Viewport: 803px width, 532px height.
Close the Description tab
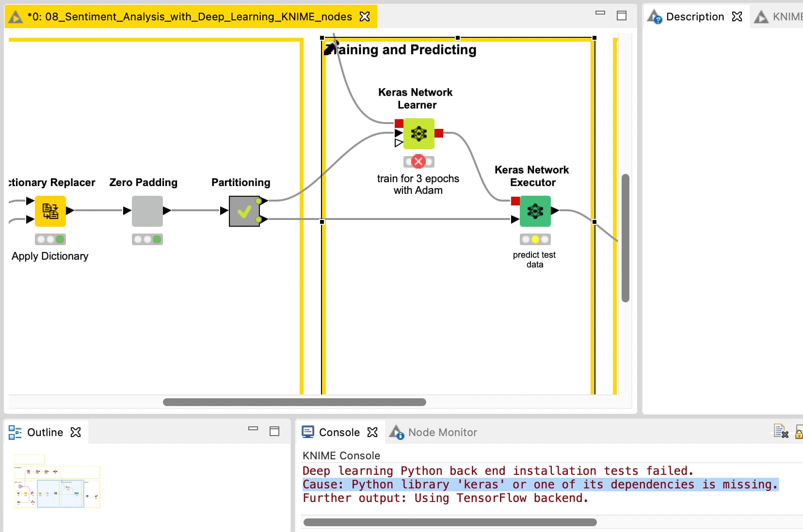[737, 16]
